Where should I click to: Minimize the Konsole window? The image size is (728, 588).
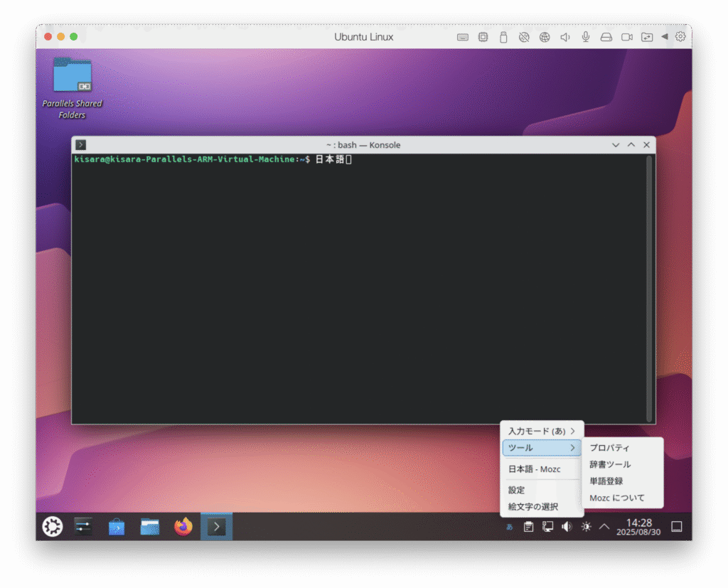coord(616,145)
